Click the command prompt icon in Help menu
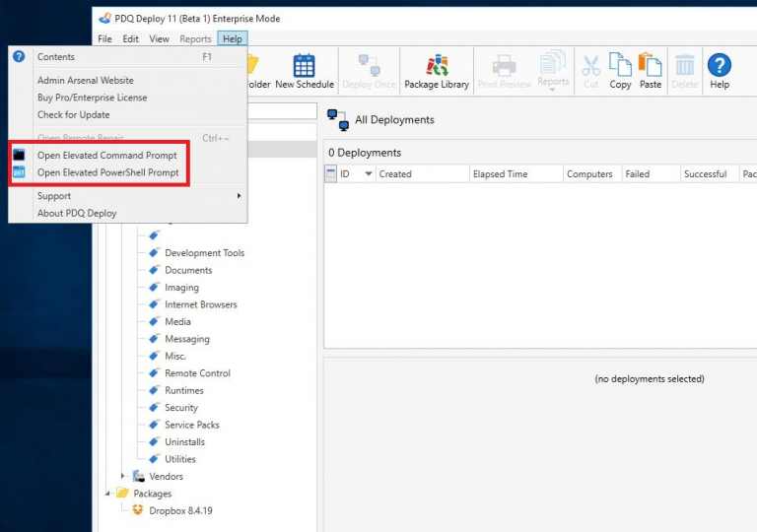This screenshot has width=757, height=532. [x=19, y=155]
